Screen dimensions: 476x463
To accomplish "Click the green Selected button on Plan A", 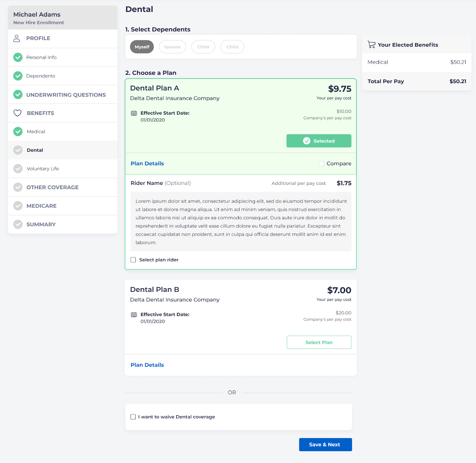I will pyautogui.click(x=319, y=141).
